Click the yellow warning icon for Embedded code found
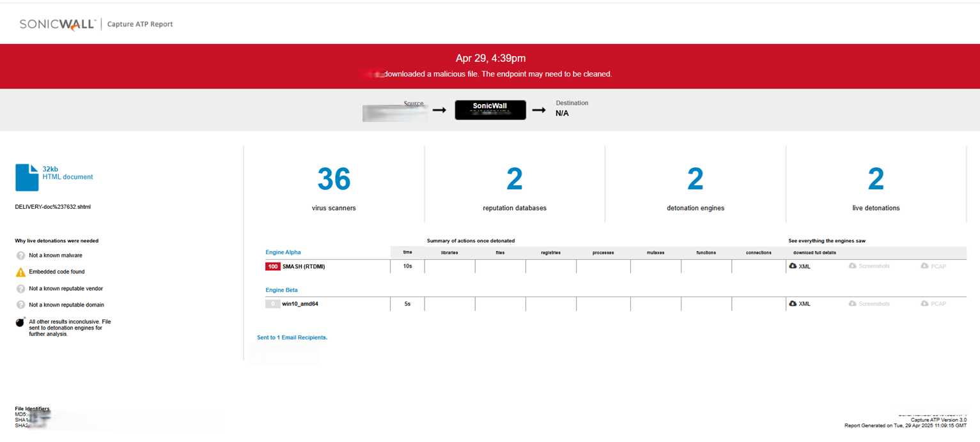Screen dimensions: 980x442 click(x=20, y=272)
